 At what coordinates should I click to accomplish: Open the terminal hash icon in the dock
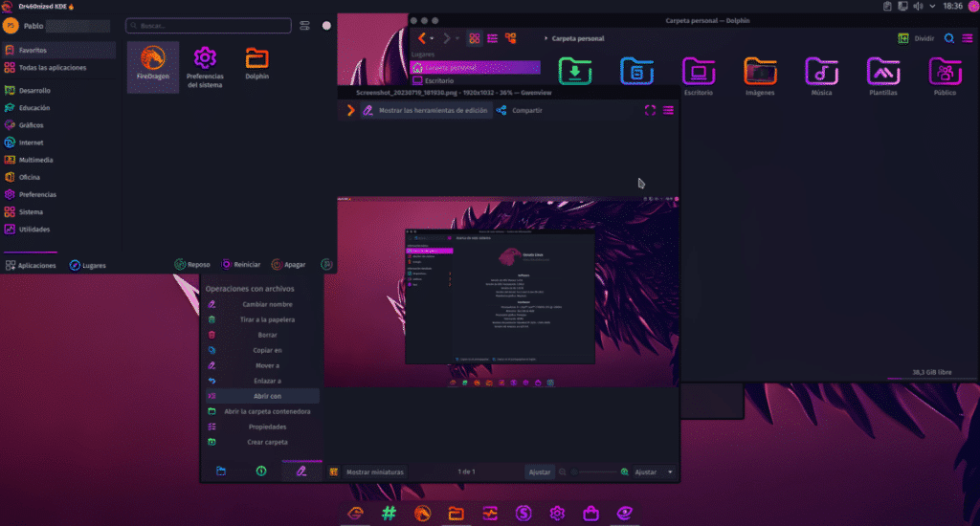[x=389, y=514]
